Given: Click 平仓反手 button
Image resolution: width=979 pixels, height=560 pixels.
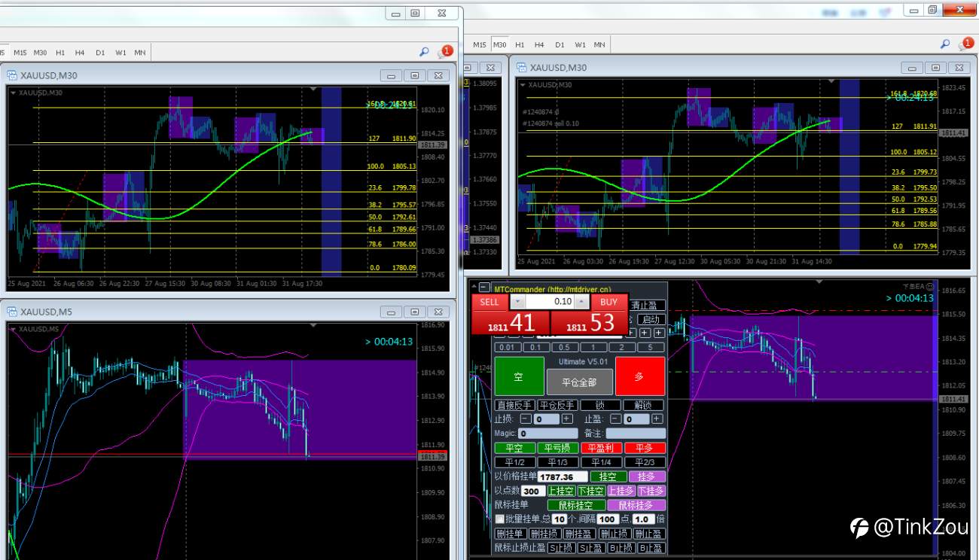Looking at the screenshot, I should (558, 405).
